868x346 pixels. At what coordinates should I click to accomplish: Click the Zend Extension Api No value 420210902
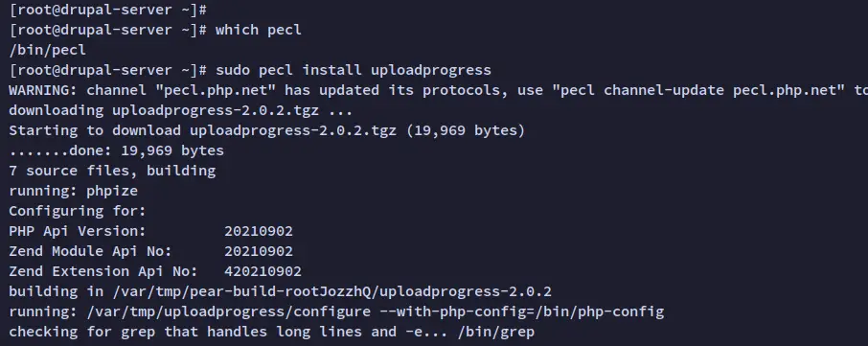263,271
